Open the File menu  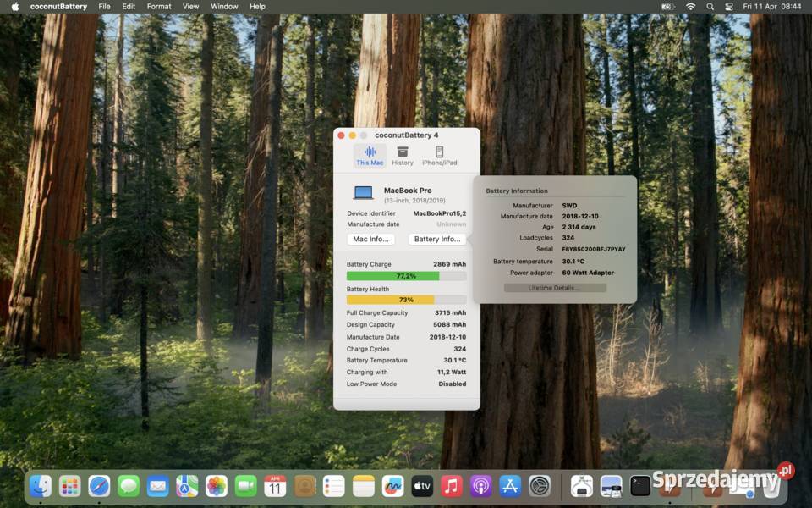click(104, 7)
